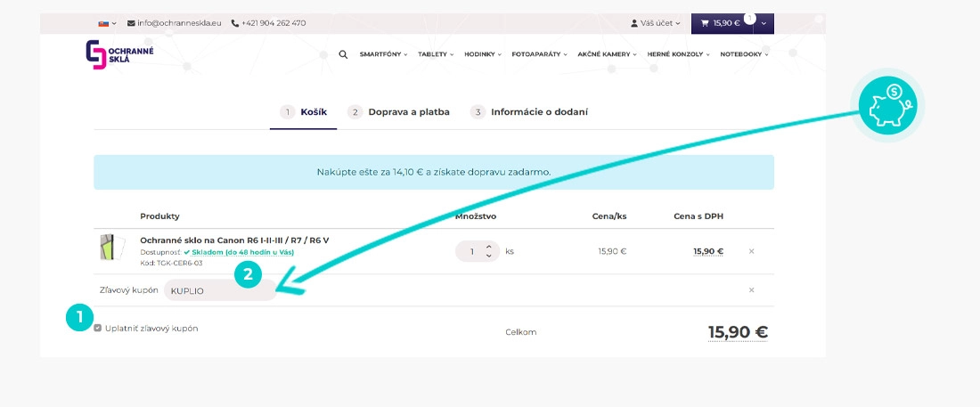The image size is (980, 407).
Task: Open the cart button showing 15,90 €
Action: [x=722, y=23]
